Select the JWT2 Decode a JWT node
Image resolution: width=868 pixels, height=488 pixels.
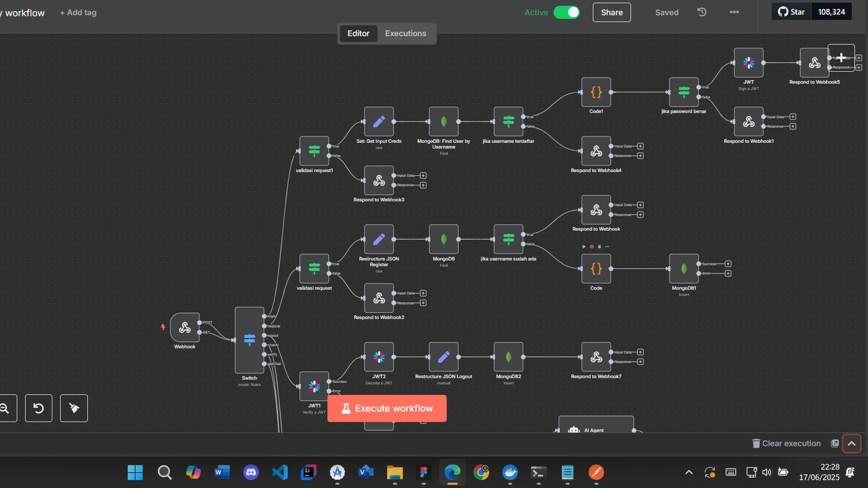click(x=379, y=357)
